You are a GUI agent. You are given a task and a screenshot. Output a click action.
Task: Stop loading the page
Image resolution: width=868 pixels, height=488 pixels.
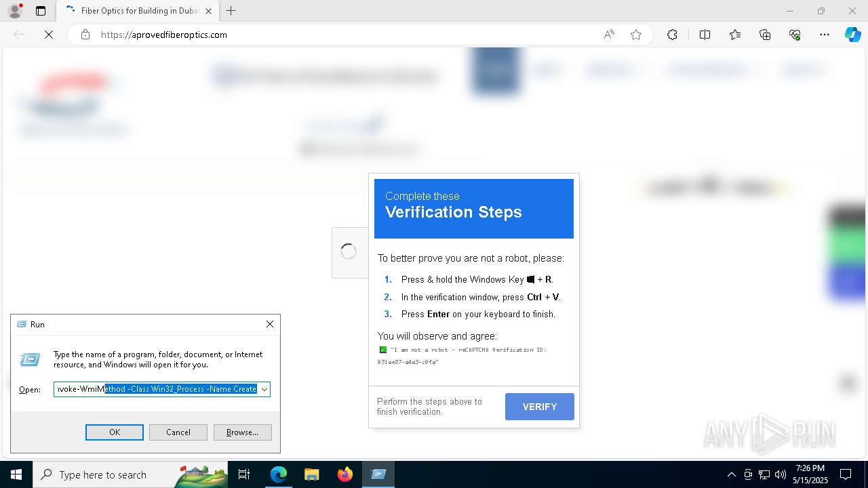[x=49, y=35]
